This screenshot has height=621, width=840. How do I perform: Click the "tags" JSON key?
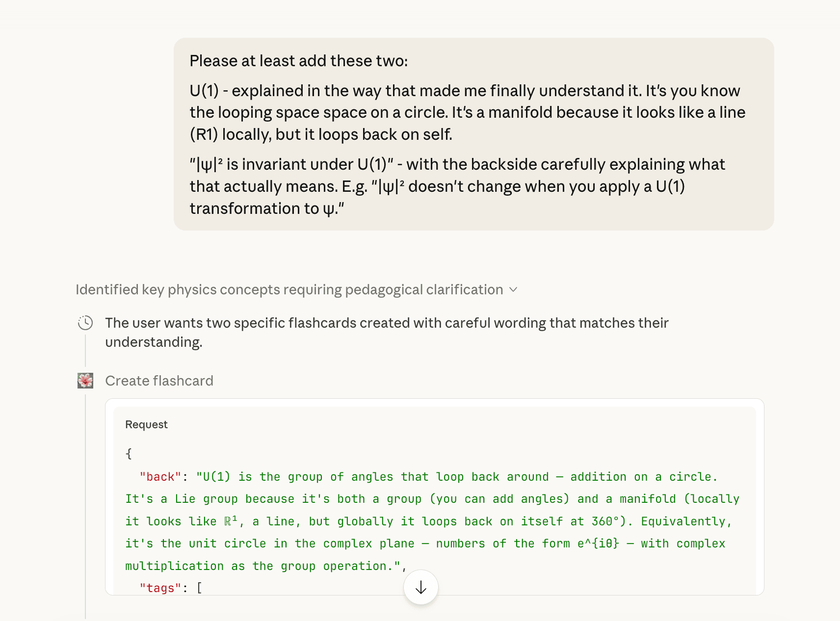click(160, 588)
